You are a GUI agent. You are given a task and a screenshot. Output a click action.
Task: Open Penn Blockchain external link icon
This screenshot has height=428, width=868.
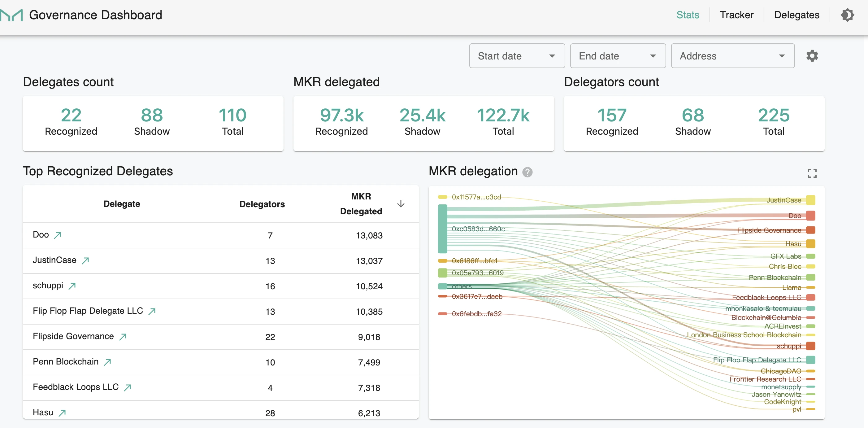[x=107, y=362]
